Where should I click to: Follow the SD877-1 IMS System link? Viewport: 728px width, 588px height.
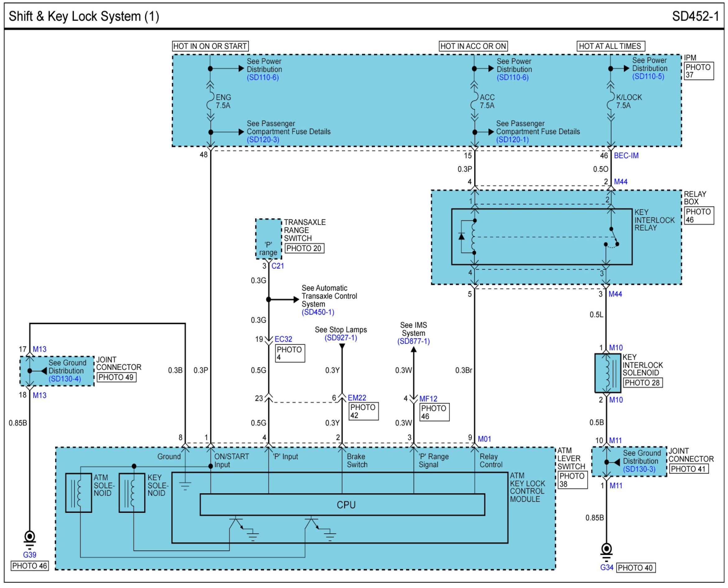(413, 341)
